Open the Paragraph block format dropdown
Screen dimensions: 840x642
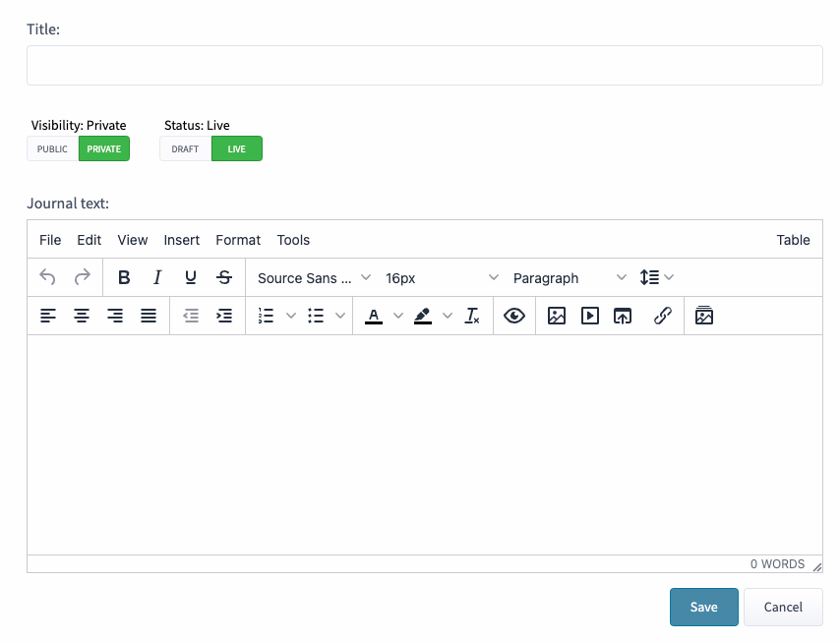tap(570, 278)
